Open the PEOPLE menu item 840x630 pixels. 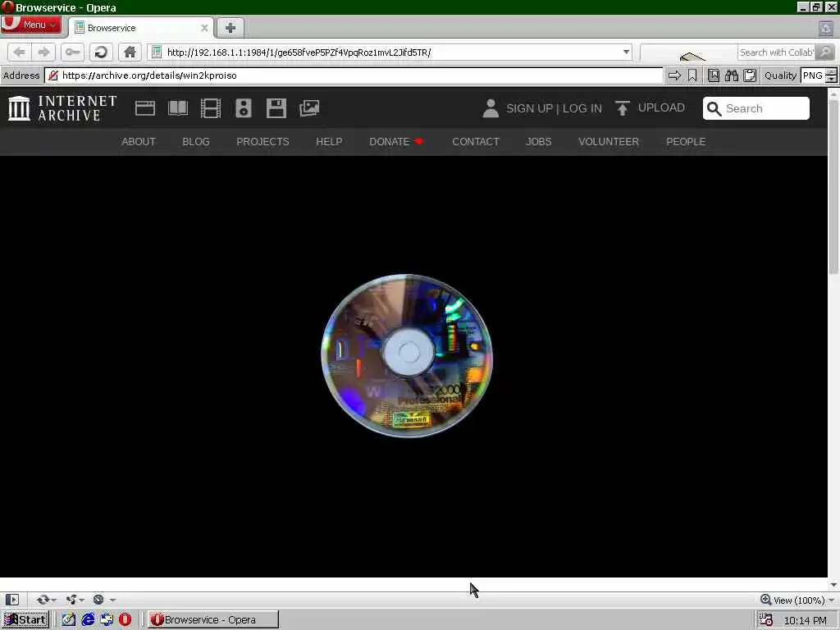[x=686, y=142]
